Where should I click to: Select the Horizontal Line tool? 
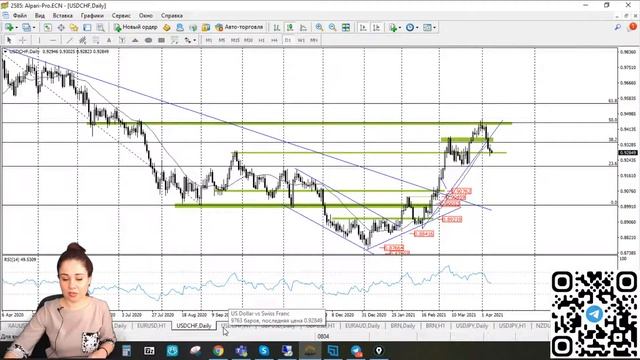[53, 40]
